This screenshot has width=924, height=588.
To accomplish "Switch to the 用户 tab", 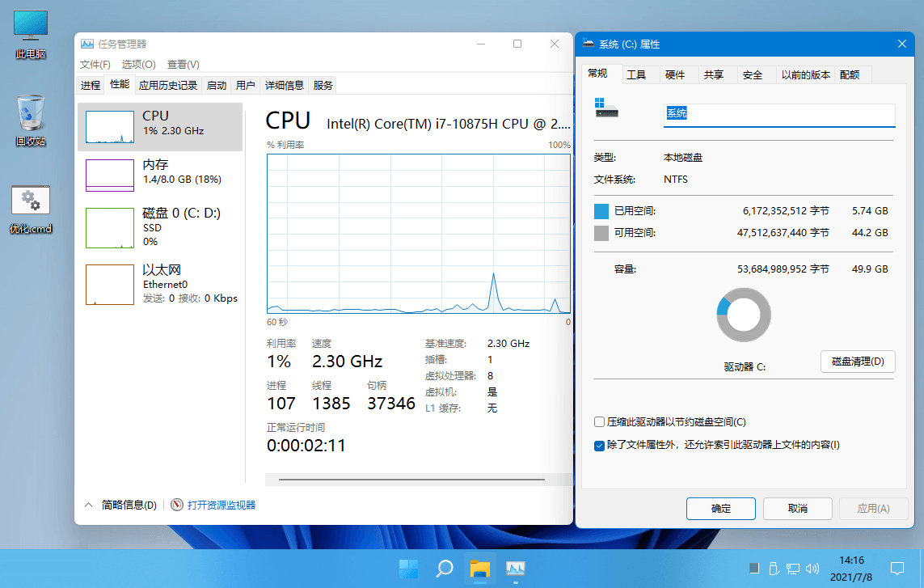I will pos(245,85).
